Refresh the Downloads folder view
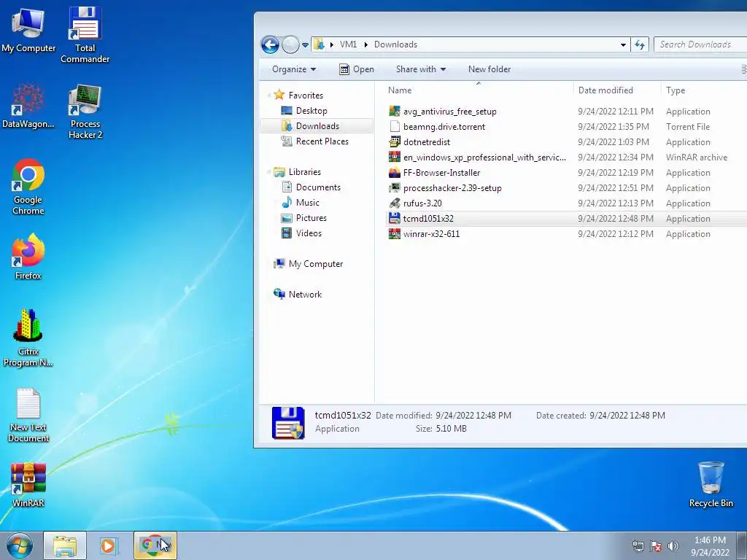 (640, 44)
